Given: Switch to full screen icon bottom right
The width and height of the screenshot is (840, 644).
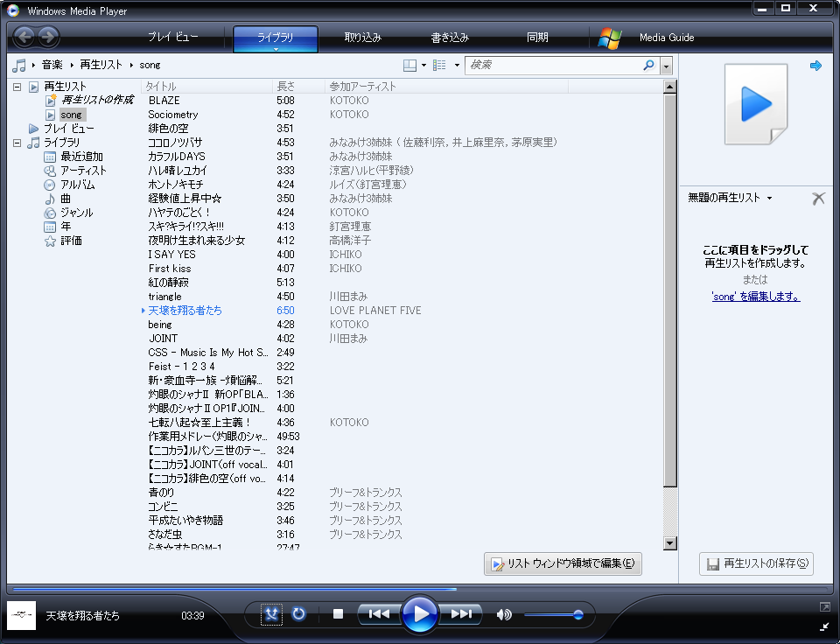Looking at the screenshot, I should [824, 606].
